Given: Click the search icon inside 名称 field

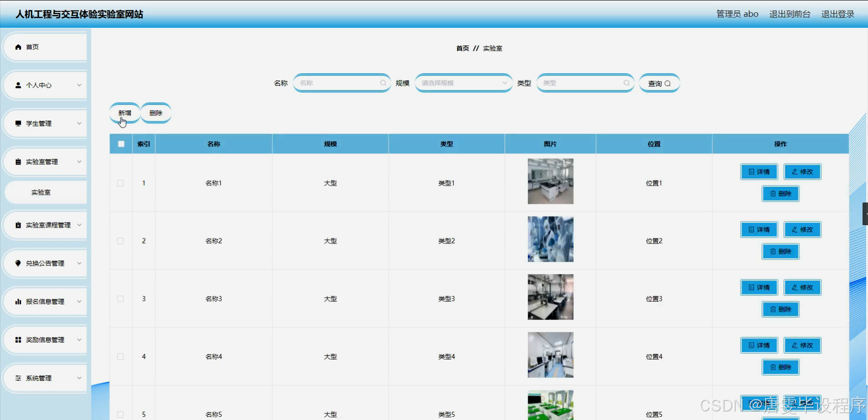Looking at the screenshot, I should [383, 83].
